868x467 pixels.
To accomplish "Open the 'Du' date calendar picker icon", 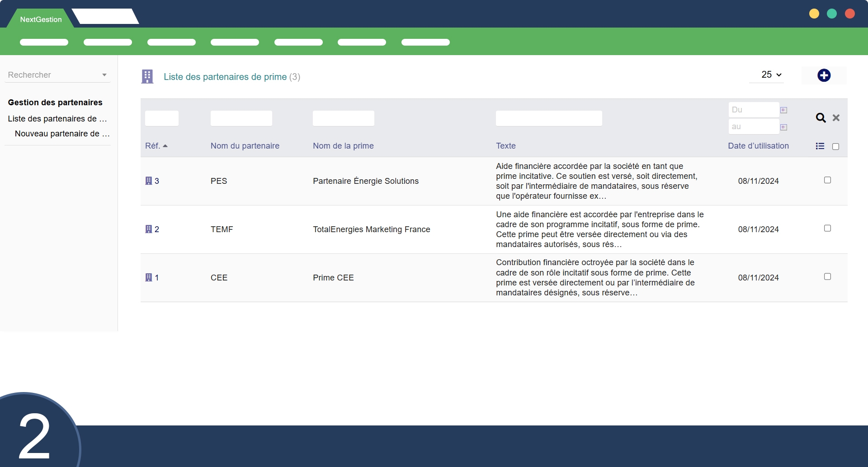I will [x=783, y=110].
